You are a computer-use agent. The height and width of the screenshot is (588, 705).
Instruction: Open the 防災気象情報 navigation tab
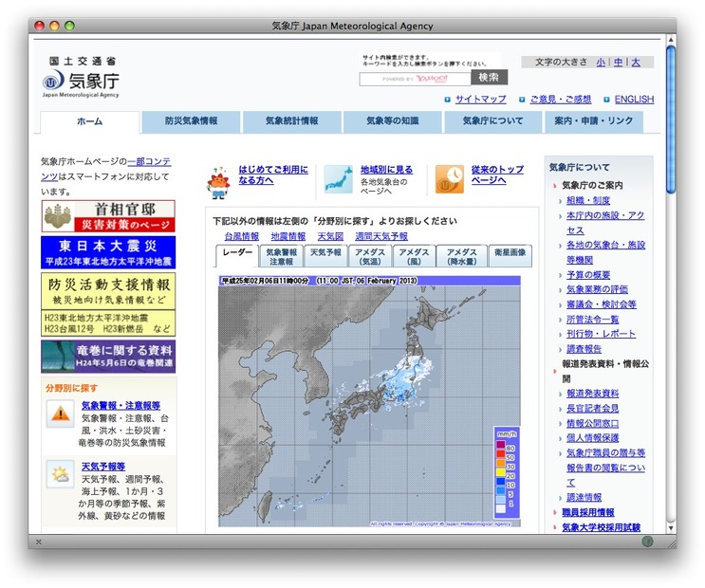point(191,121)
